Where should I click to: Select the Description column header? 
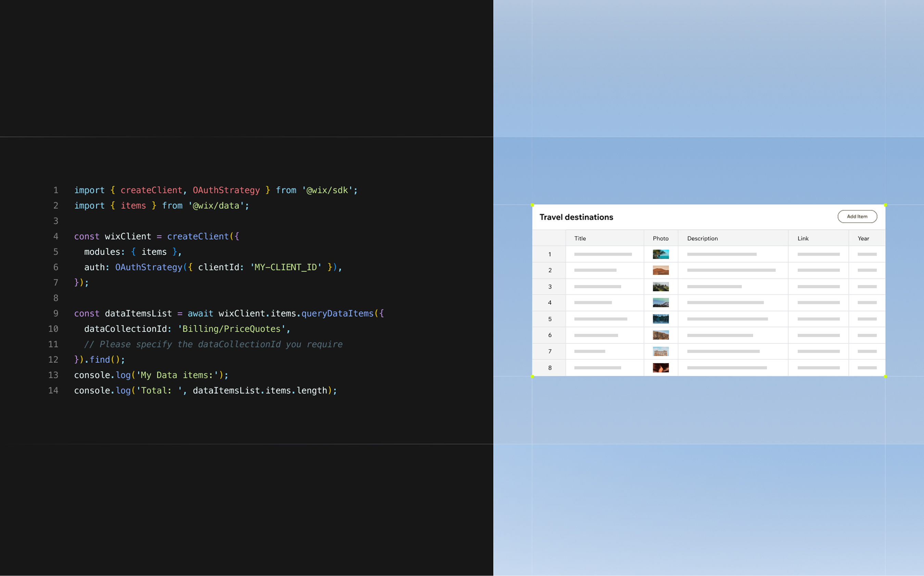733,238
